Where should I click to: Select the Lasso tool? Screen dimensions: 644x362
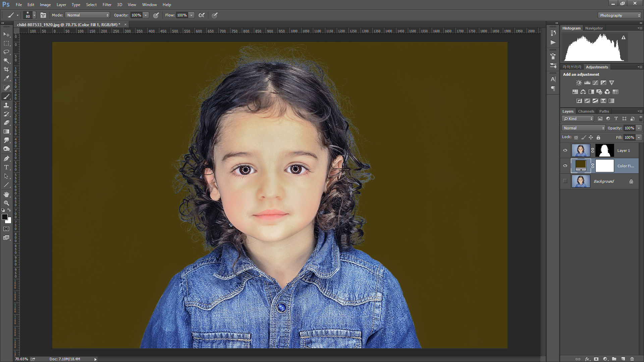click(x=6, y=52)
